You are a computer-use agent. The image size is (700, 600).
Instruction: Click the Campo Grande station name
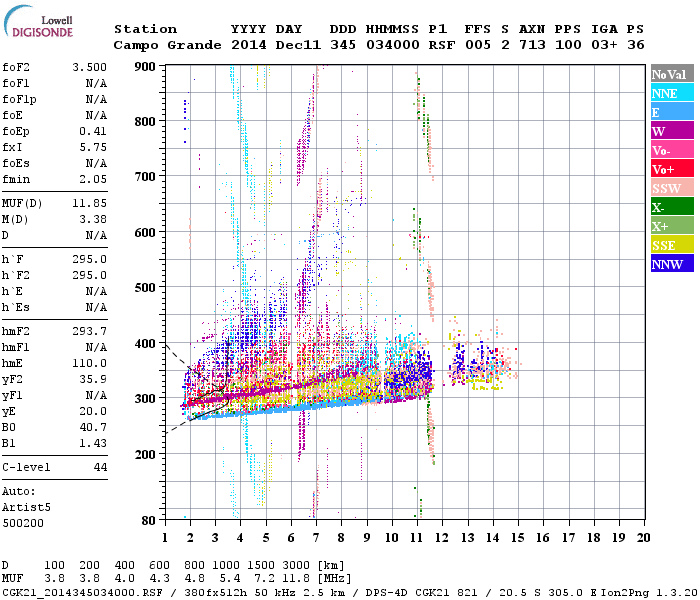coord(167,45)
